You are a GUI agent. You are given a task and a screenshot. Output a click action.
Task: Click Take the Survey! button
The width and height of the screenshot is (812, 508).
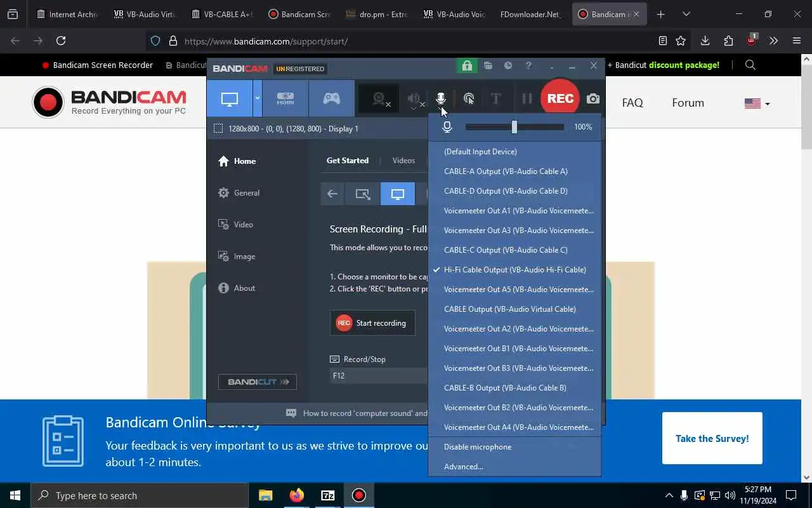pyautogui.click(x=712, y=438)
